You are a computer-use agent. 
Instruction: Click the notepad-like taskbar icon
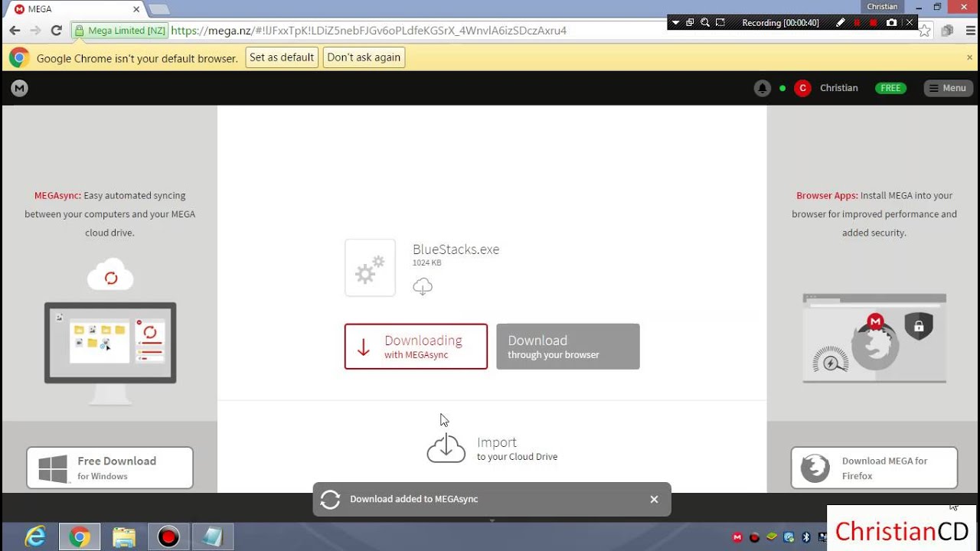213,536
